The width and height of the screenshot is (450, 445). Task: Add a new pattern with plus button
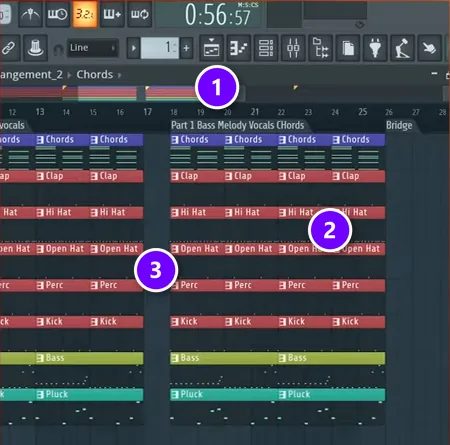pyautogui.click(x=186, y=48)
